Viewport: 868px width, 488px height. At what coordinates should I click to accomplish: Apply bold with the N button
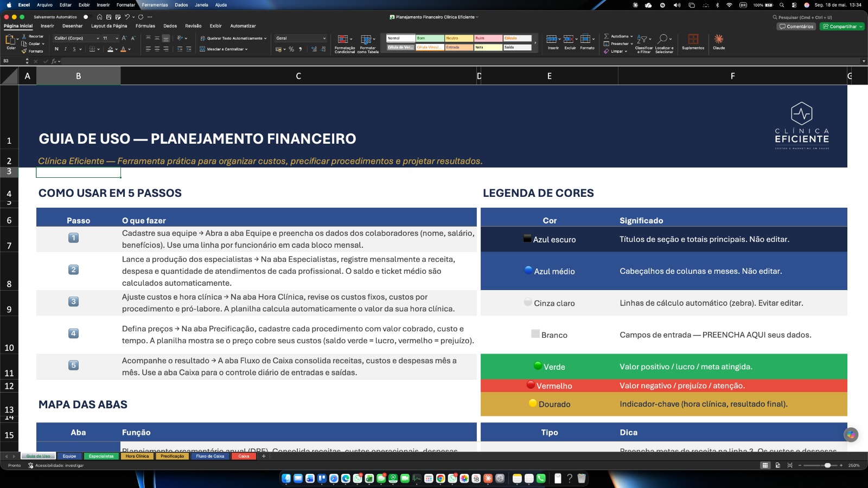56,49
